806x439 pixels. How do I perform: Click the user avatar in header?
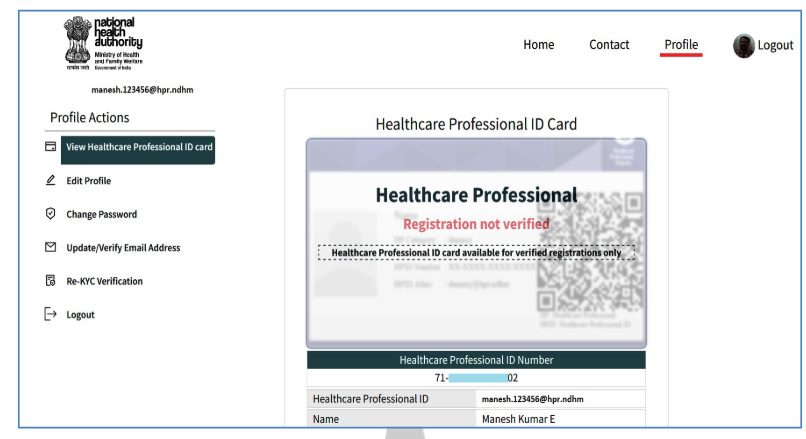[743, 45]
